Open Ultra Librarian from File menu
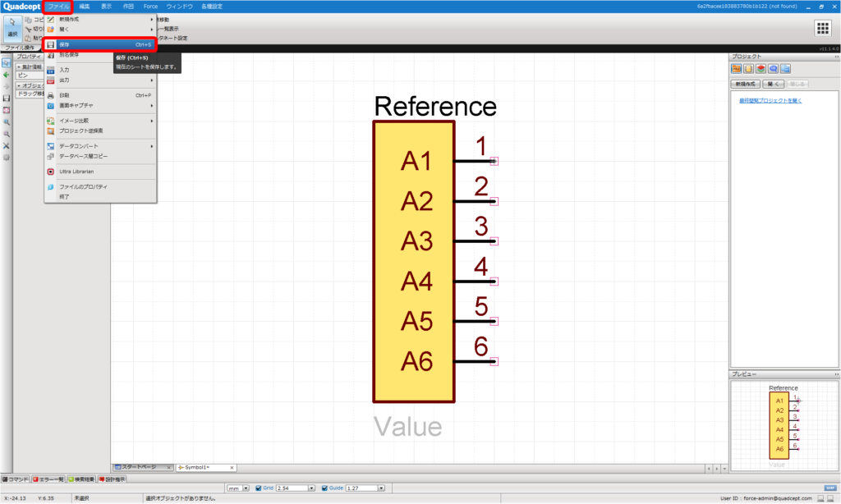Image resolution: width=841 pixels, height=504 pixels. 100,172
